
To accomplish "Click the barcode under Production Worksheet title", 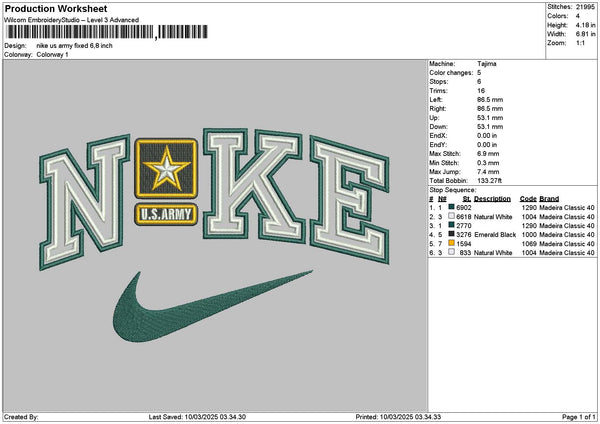I will point(107,32).
